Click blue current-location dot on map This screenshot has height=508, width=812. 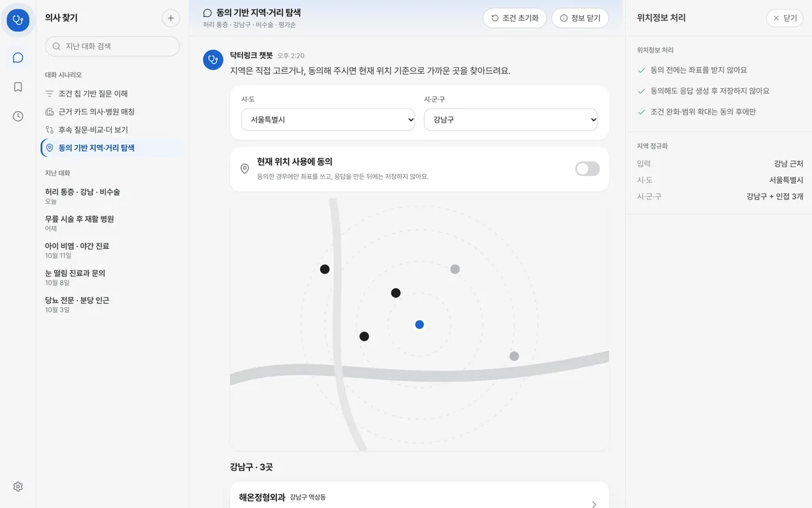420,324
